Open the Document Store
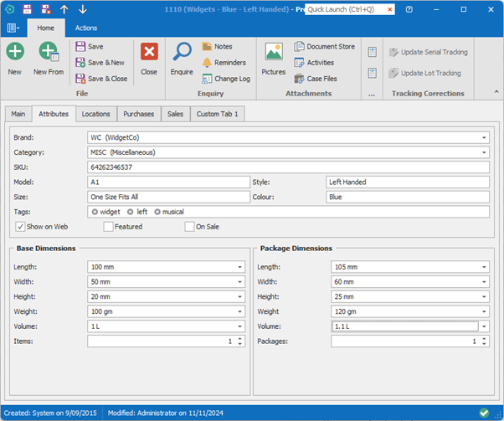Screen dimensions: 504x421 300,47
